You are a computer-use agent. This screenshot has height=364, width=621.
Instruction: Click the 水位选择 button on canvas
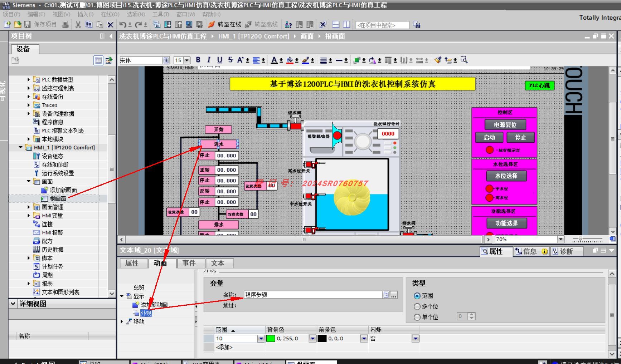coord(506,176)
